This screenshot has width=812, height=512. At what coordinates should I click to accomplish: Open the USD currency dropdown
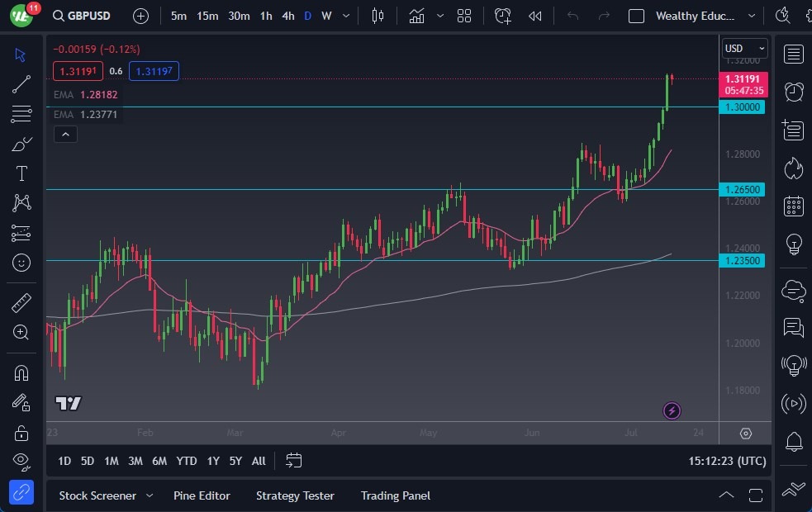point(744,48)
